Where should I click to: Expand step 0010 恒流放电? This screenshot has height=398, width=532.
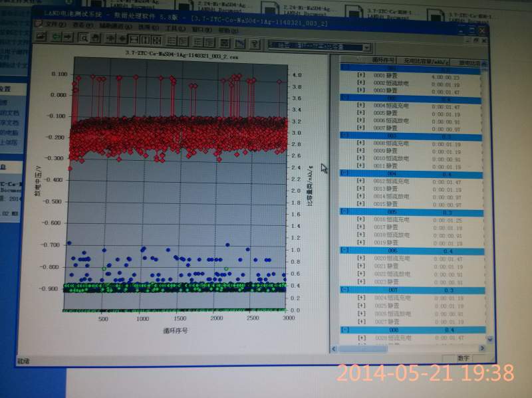[x=361, y=158]
